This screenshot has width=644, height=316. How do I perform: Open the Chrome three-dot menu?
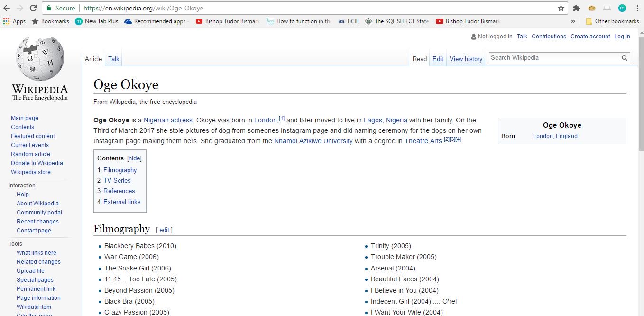[637, 8]
